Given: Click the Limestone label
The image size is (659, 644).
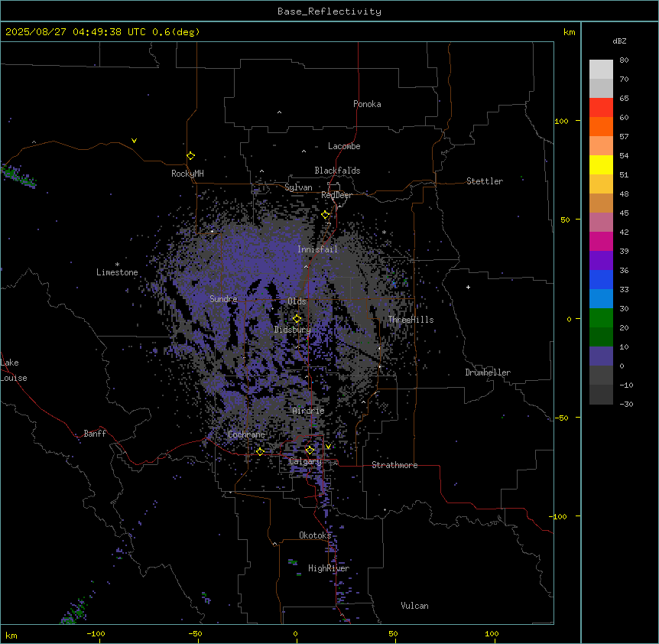Looking at the screenshot, I should 117,272.
